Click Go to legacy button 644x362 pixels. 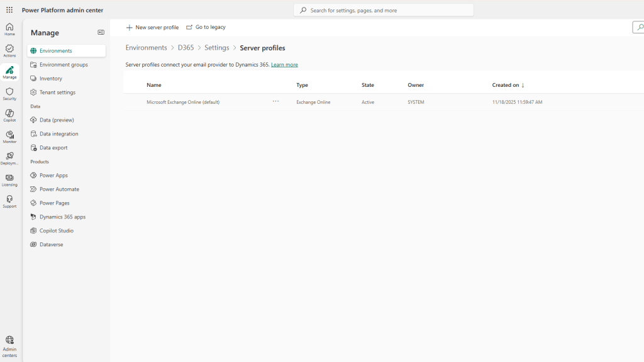[206, 28]
